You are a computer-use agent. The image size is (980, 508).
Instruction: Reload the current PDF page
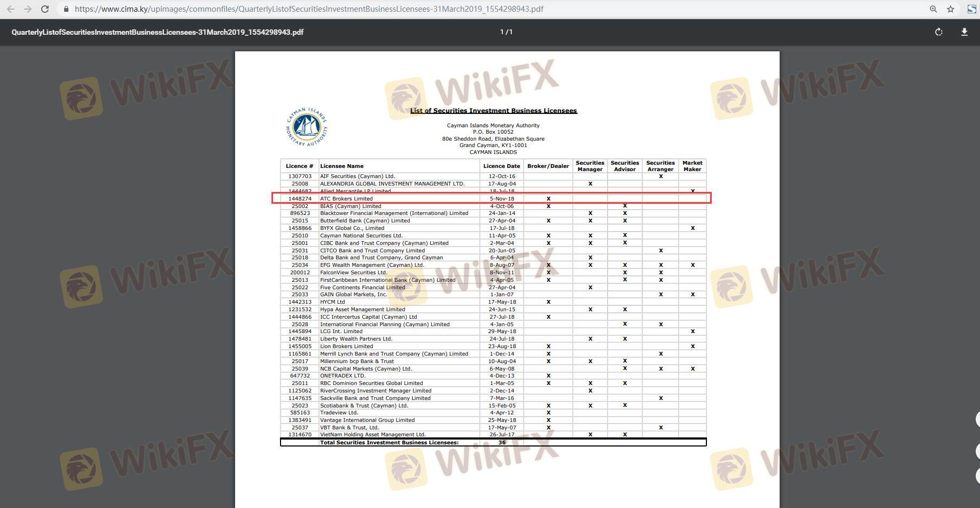(x=45, y=9)
